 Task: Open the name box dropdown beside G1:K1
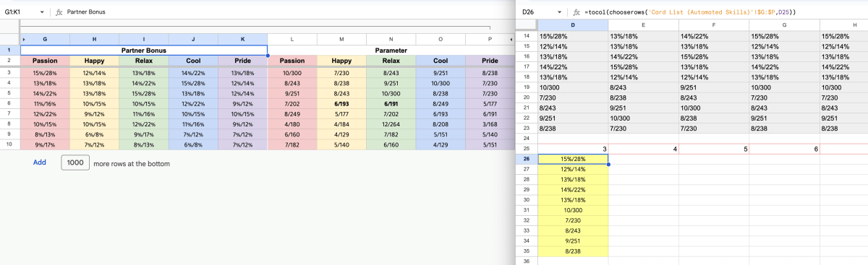pos(43,13)
